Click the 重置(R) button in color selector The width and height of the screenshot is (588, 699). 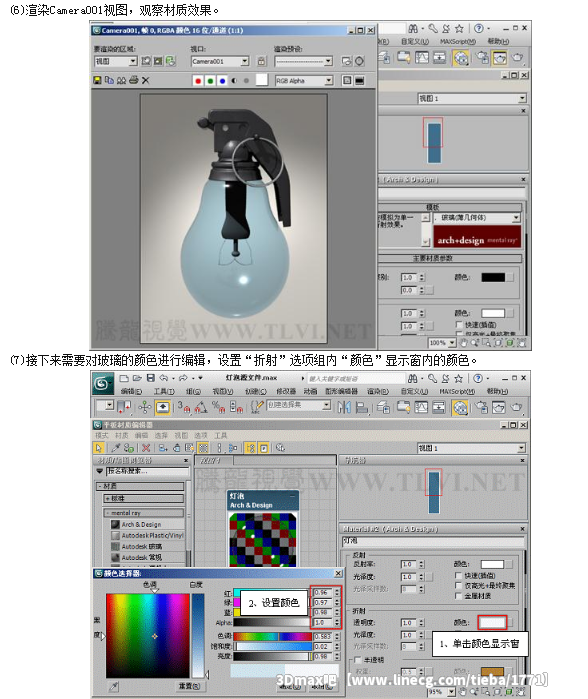[x=189, y=686]
